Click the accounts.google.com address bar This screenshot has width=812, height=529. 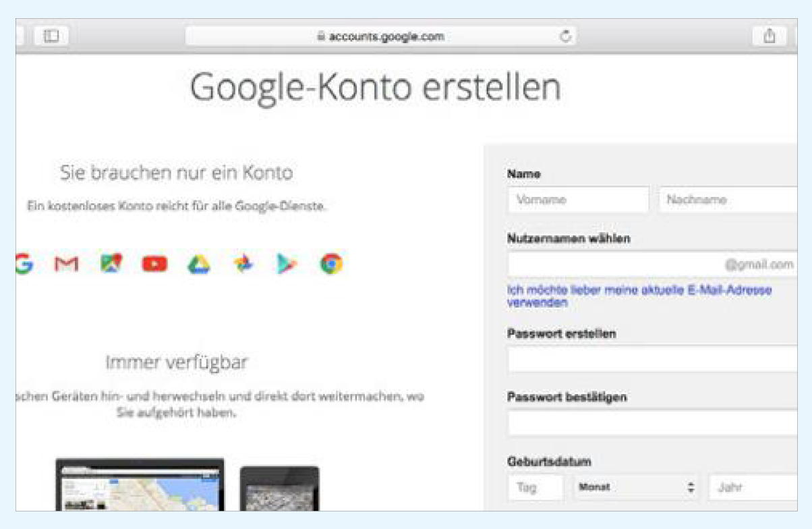coord(382,36)
